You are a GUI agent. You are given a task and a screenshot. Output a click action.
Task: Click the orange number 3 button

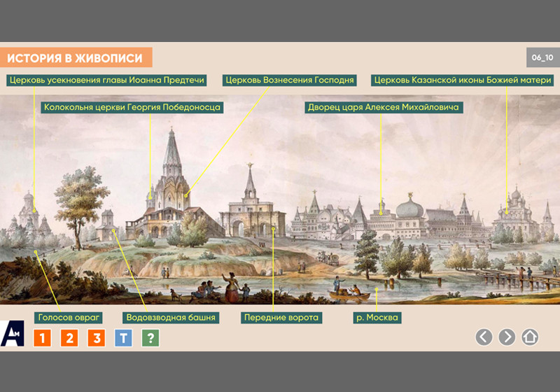pos(97,339)
